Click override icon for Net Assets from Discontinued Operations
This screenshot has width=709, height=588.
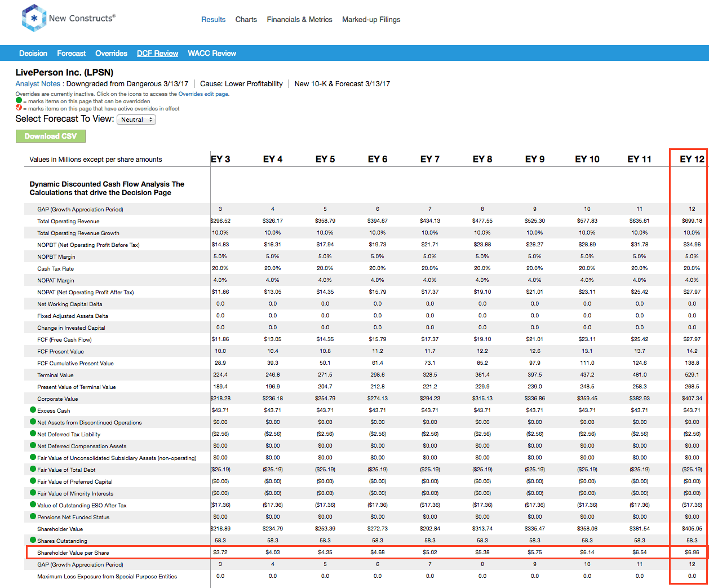pos(33,422)
